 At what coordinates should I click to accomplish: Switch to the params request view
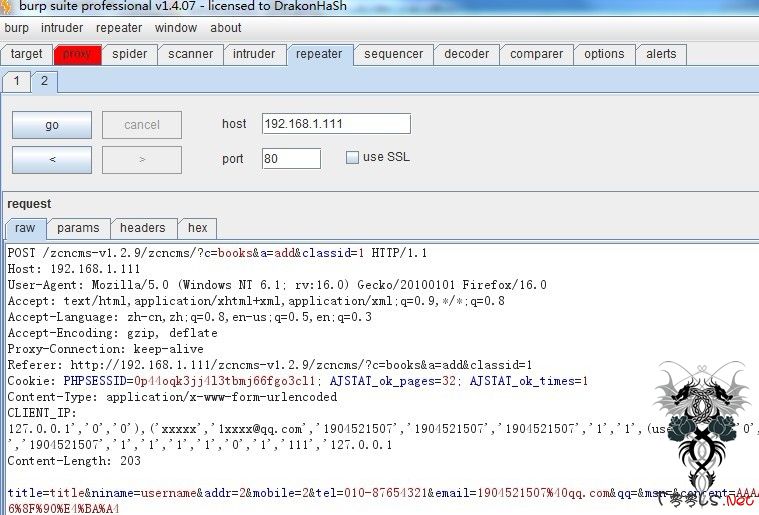[78, 228]
